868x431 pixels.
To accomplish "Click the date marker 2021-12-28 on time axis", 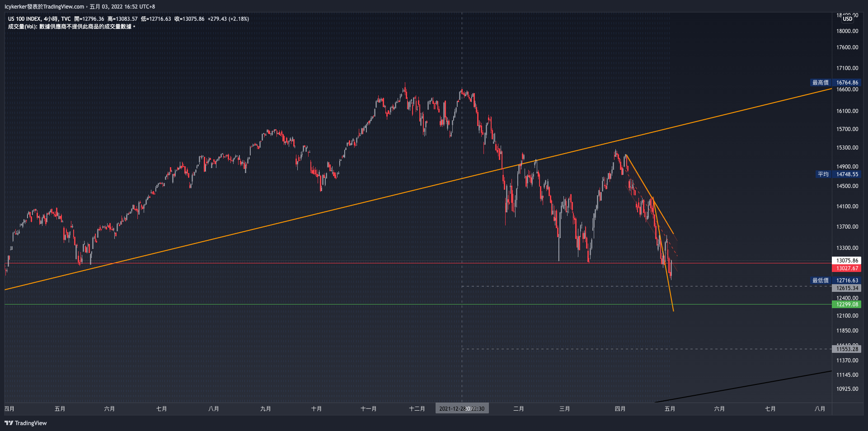I will click(x=462, y=409).
